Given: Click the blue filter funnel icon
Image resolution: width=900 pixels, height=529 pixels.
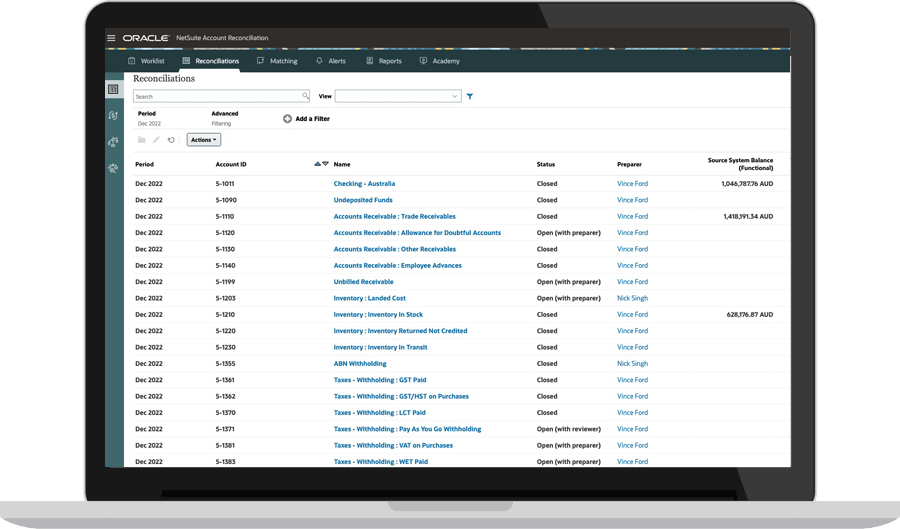Looking at the screenshot, I should point(470,96).
